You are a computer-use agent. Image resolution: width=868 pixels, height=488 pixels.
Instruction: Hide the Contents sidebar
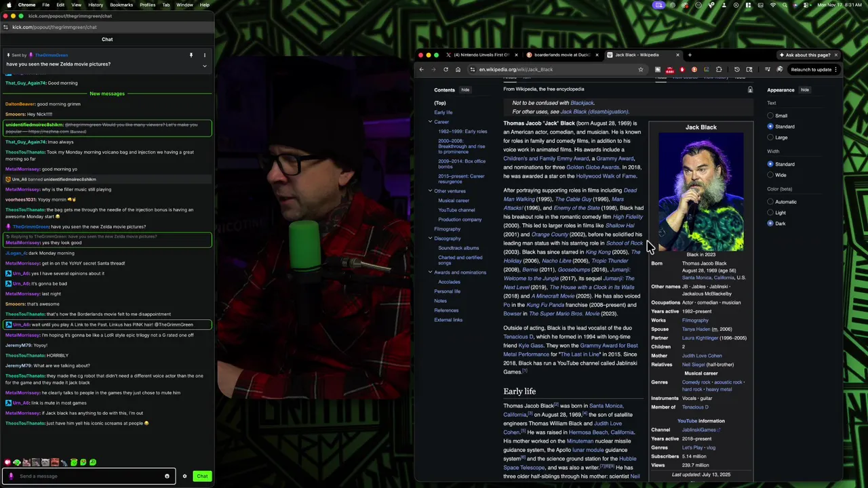tap(465, 90)
